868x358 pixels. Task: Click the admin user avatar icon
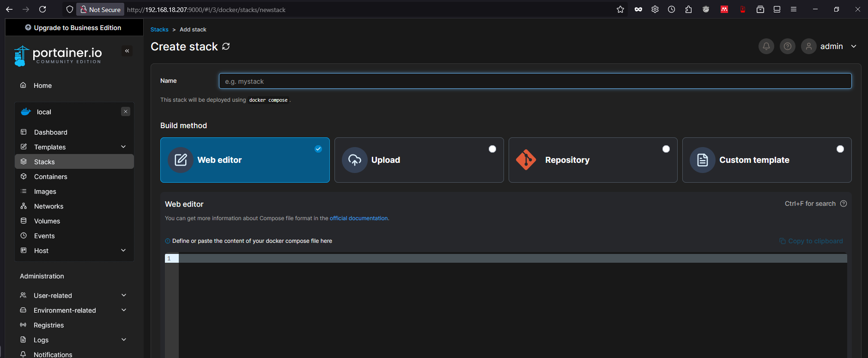click(x=809, y=46)
